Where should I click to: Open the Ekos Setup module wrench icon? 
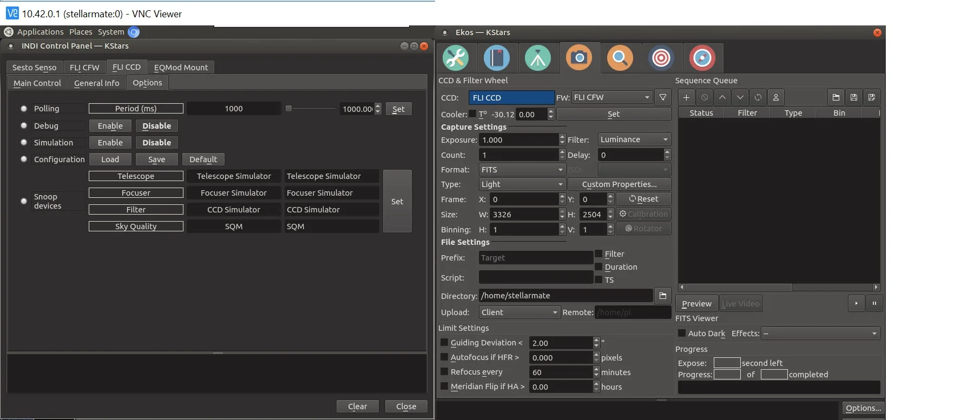point(456,58)
